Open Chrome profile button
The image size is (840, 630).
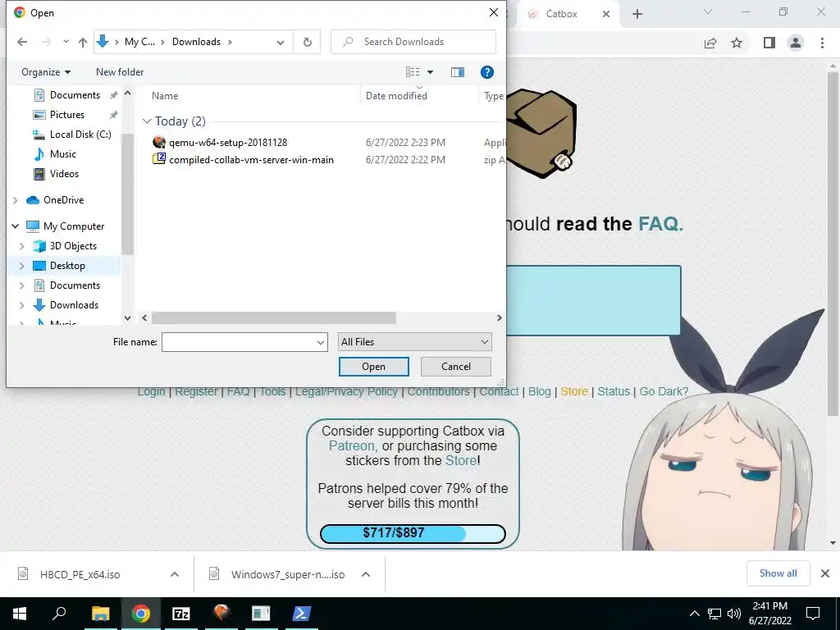(796, 43)
